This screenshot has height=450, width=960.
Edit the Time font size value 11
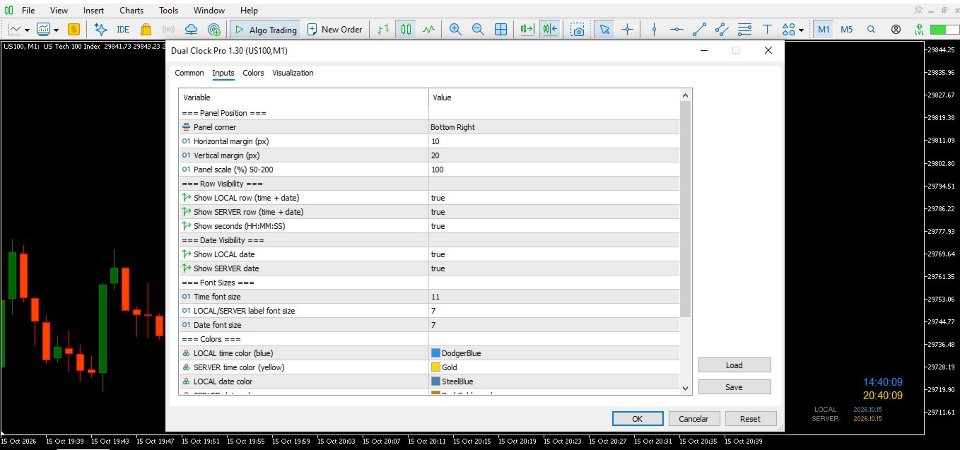tap(554, 296)
